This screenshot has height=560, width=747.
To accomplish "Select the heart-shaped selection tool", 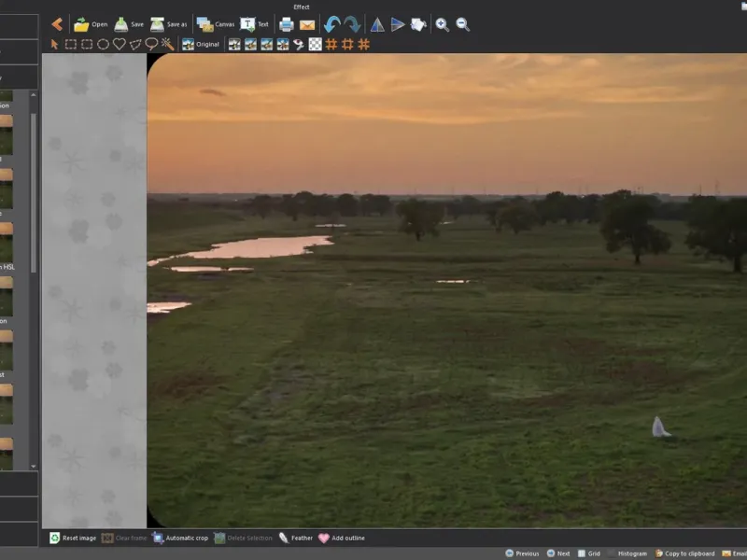I will tap(119, 44).
